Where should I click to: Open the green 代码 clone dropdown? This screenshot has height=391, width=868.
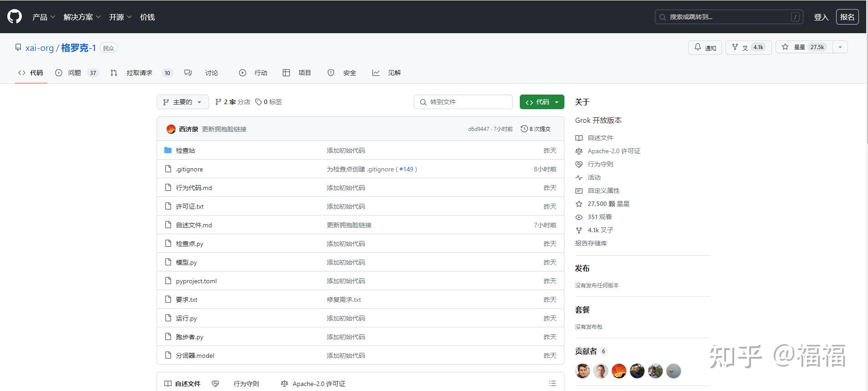(x=542, y=102)
